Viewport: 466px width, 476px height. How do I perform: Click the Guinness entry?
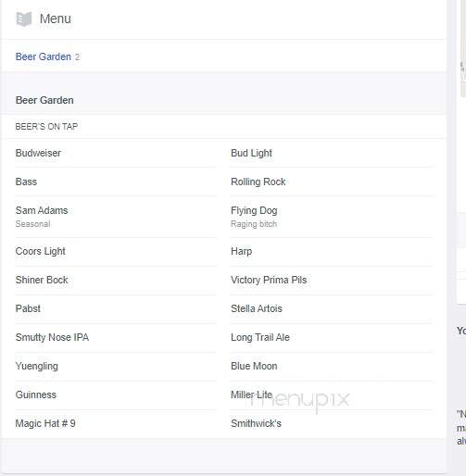click(36, 395)
